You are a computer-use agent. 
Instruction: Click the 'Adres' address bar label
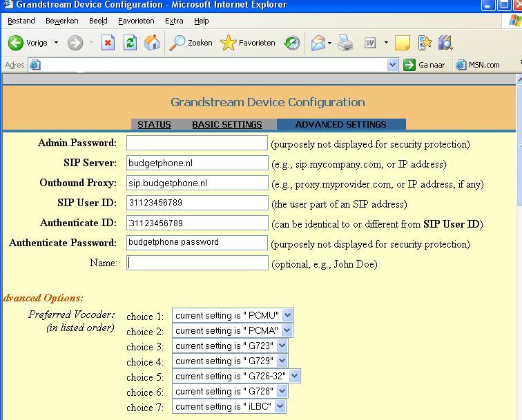click(x=14, y=65)
